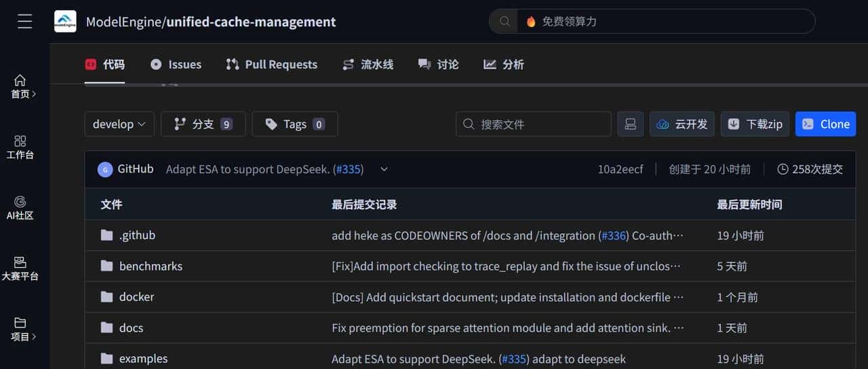Expand the develop branch dropdown
868x369 pixels.
[119, 124]
